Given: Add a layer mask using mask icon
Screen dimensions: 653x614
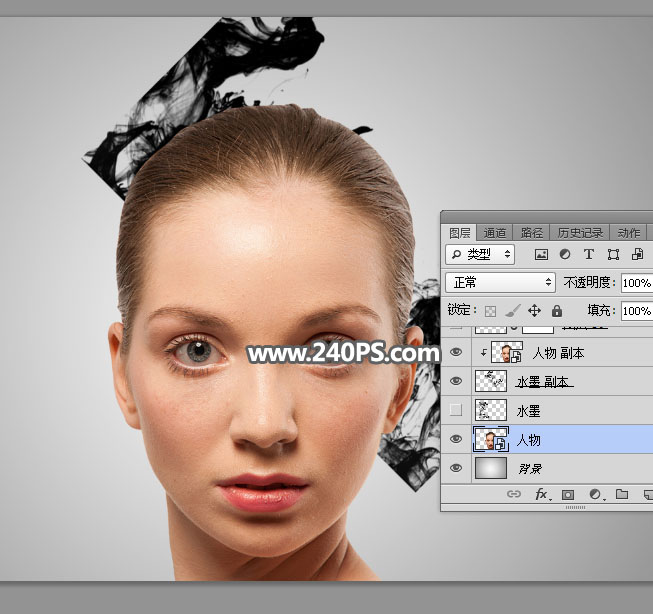Looking at the screenshot, I should 568,494.
